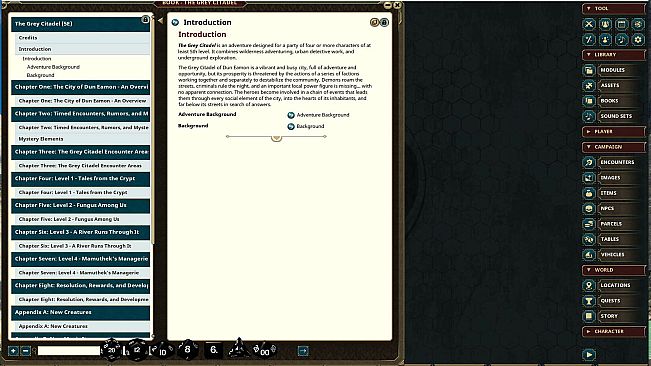Select Chapter Six: Level 3 sub-entry
The width and height of the screenshot is (651, 366).
point(82,246)
